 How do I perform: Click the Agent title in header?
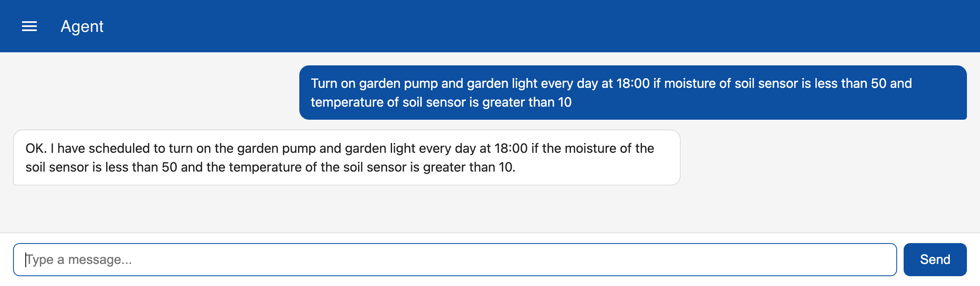82,27
